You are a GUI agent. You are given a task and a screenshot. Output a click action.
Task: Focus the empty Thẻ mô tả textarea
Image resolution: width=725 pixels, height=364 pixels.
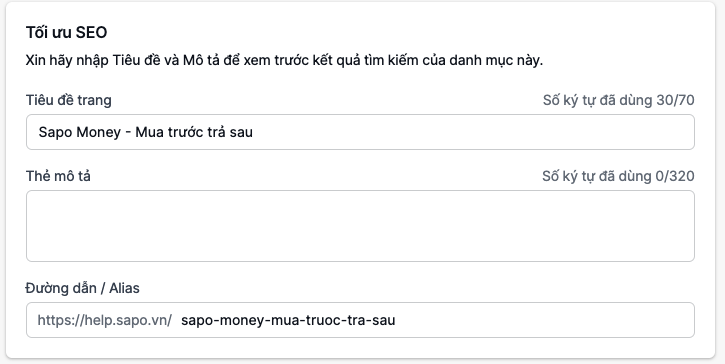coord(360,226)
